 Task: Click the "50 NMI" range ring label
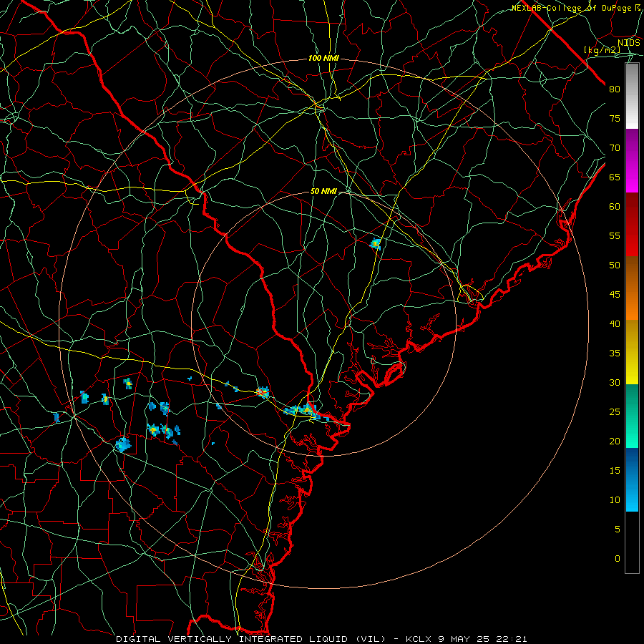click(323, 191)
